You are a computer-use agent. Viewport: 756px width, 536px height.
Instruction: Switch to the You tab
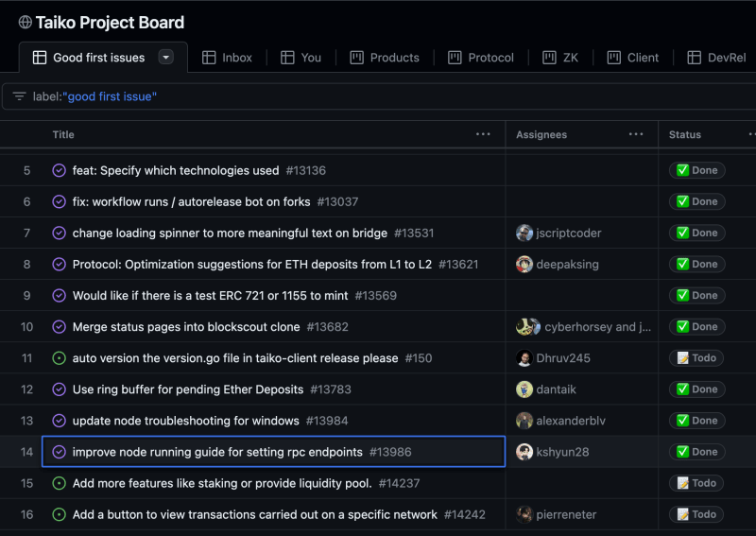click(301, 58)
